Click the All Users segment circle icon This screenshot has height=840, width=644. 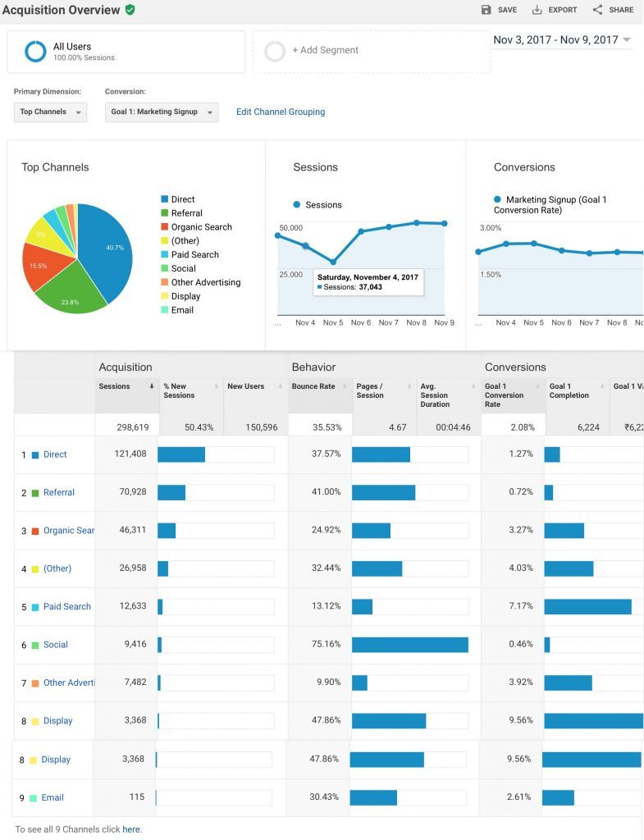(35, 52)
